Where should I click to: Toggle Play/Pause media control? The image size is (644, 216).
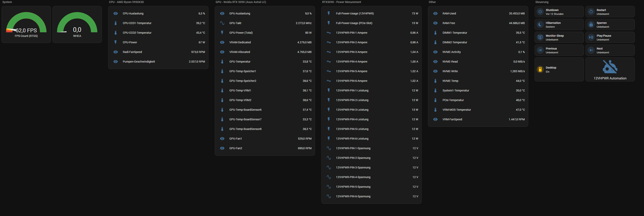(x=610, y=37)
